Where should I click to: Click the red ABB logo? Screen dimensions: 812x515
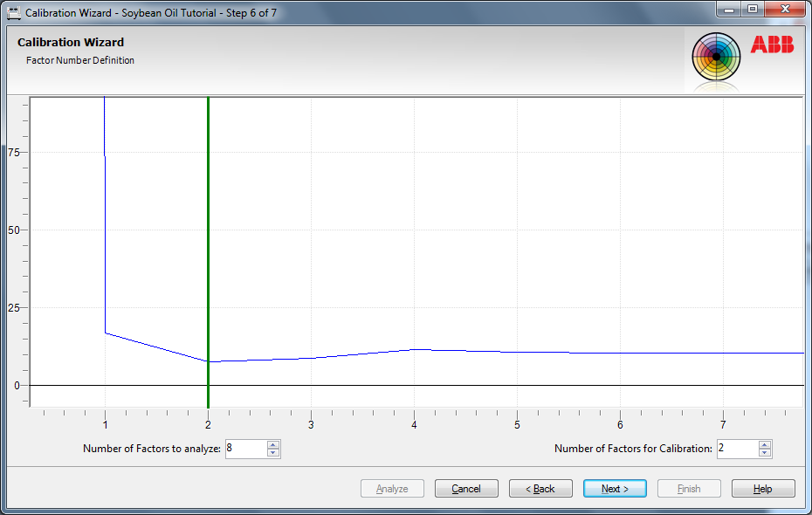772,45
